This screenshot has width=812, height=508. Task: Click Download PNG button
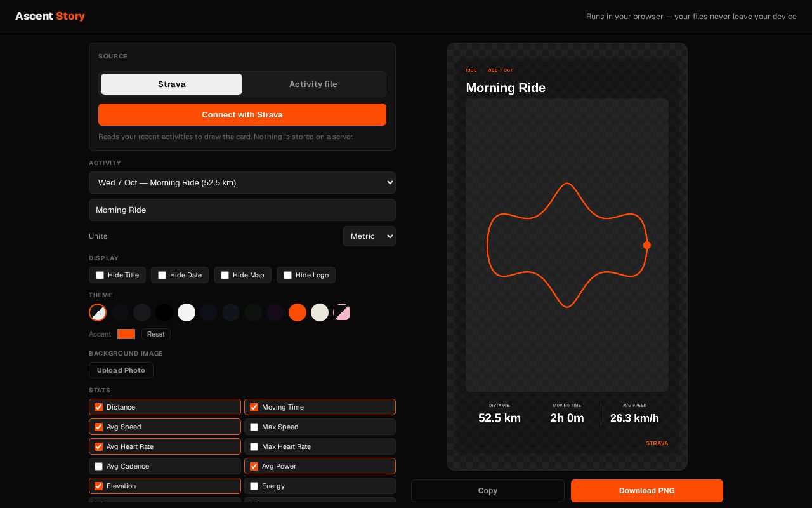click(x=647, y=491)
